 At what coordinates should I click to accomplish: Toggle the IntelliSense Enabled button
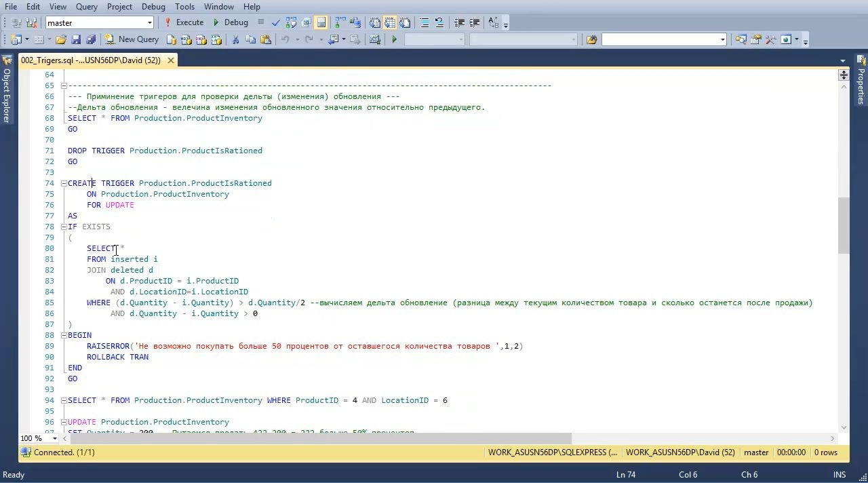point(321,23)
